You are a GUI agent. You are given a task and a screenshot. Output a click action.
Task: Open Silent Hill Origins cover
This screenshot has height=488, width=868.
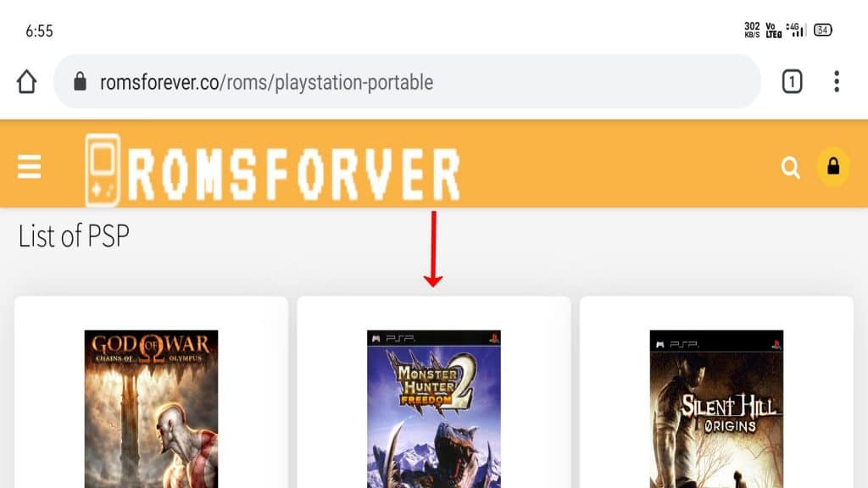point(716,409)
